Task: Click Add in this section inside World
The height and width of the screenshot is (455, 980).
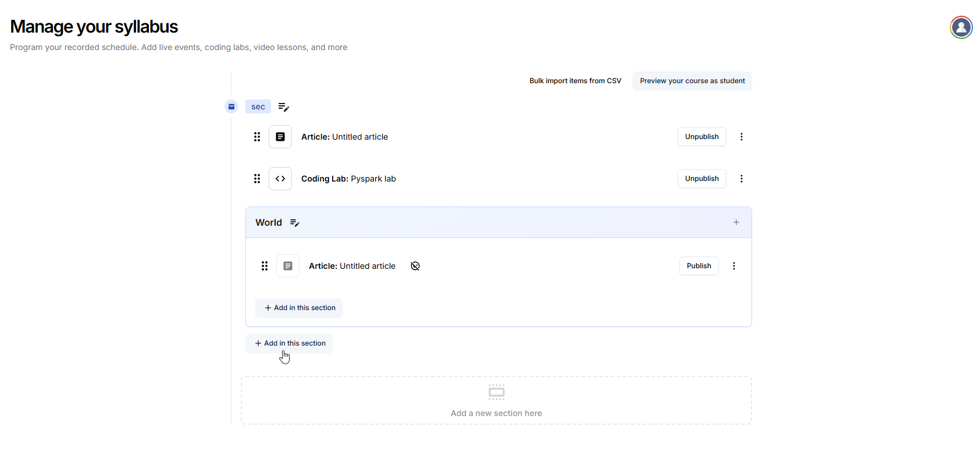Action: [x=300, y=308]
